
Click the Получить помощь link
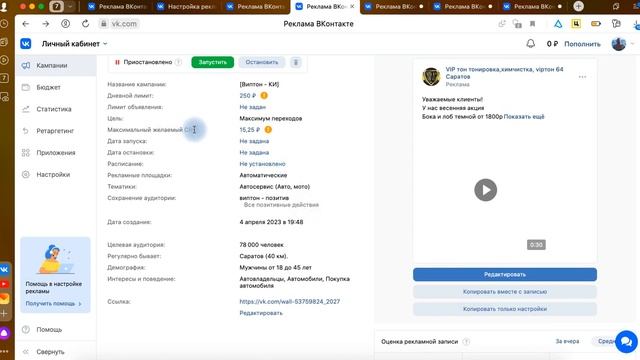(x=53, y=304)
